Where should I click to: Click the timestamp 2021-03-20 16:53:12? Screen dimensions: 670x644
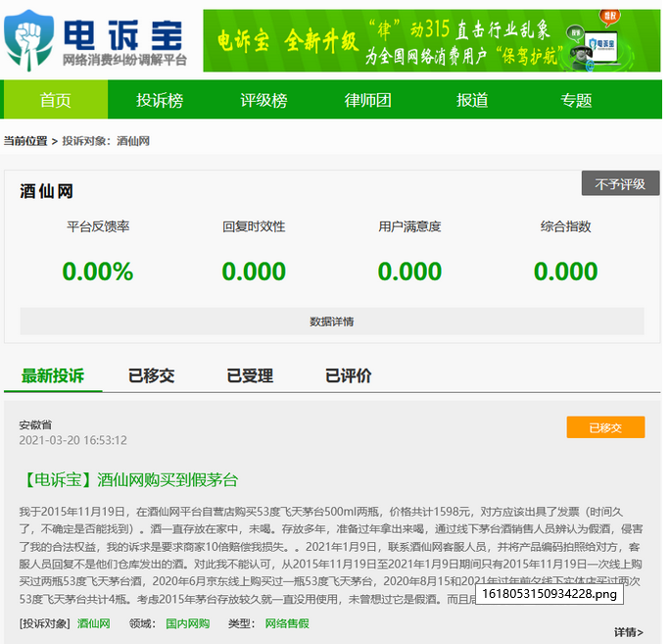tap(73, 440)
